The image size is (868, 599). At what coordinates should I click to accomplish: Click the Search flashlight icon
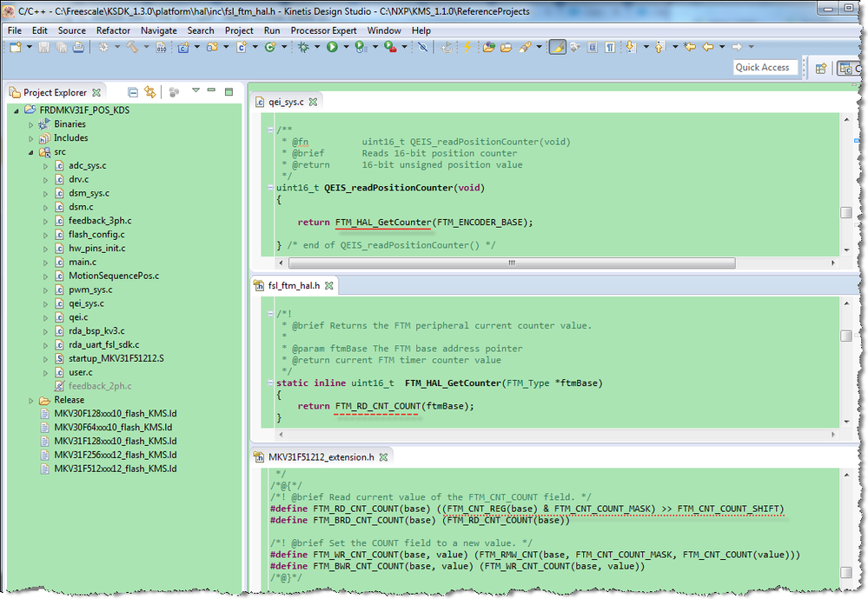click(525, 47)
